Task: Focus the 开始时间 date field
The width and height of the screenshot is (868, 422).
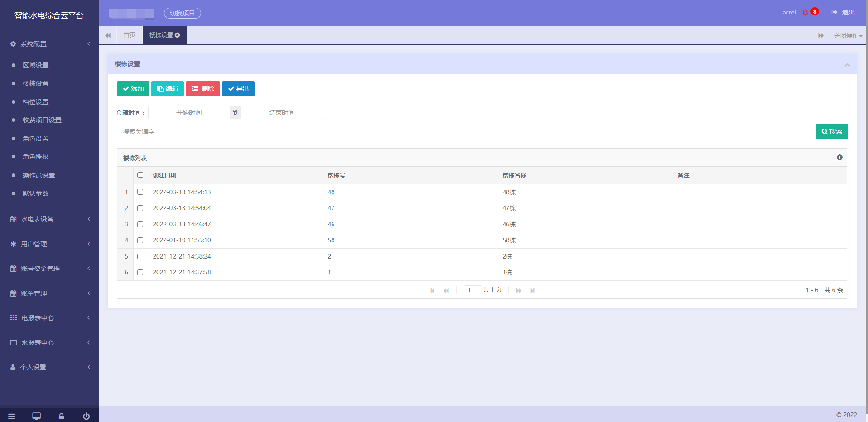Action: 189,112
